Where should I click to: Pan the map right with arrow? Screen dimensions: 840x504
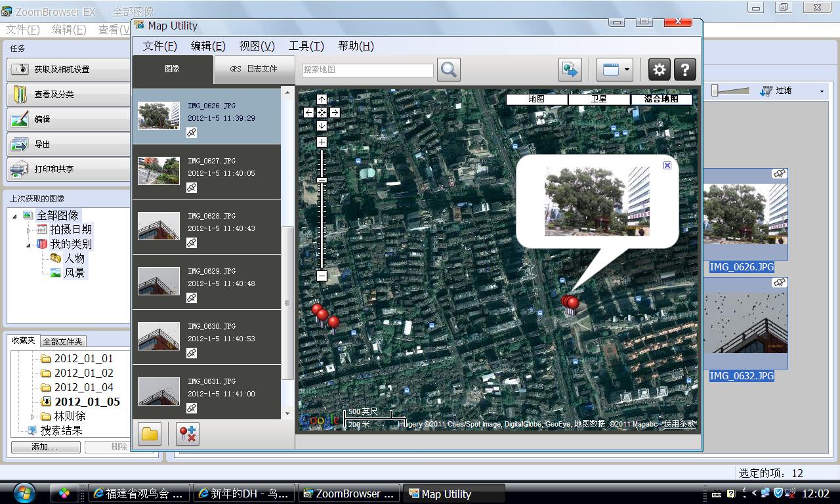pyautogui.click(x=335, y=112)
